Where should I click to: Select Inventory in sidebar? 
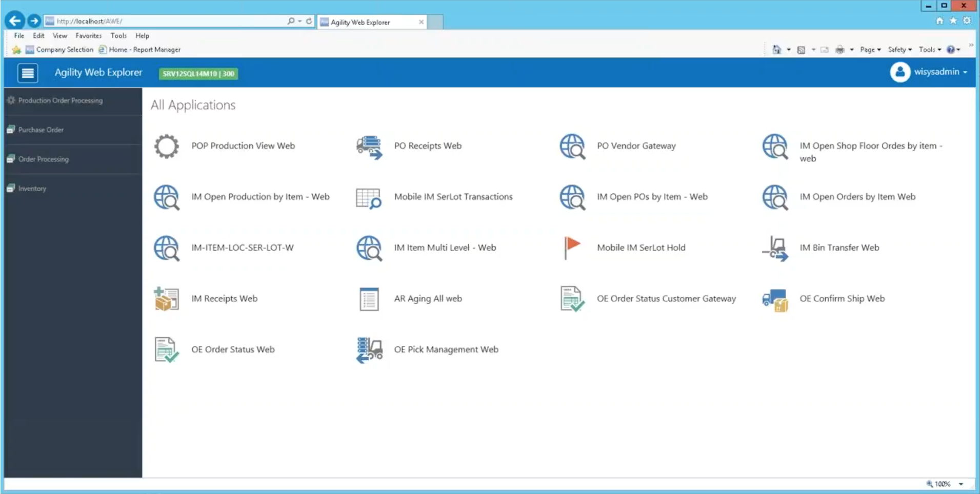coord(73,188)
